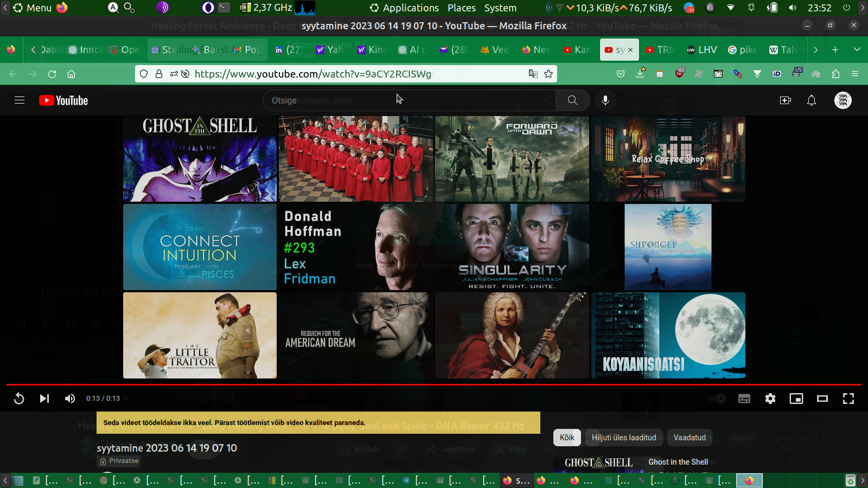Open the System menu

(x=500, y=8)
